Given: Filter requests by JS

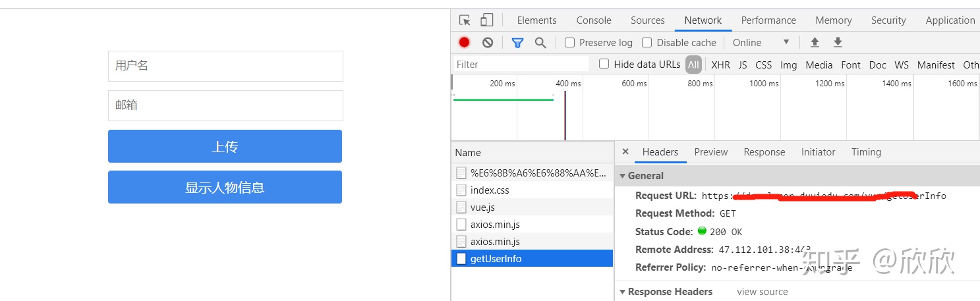Looking at the screenshot, I should coord(743,65).
